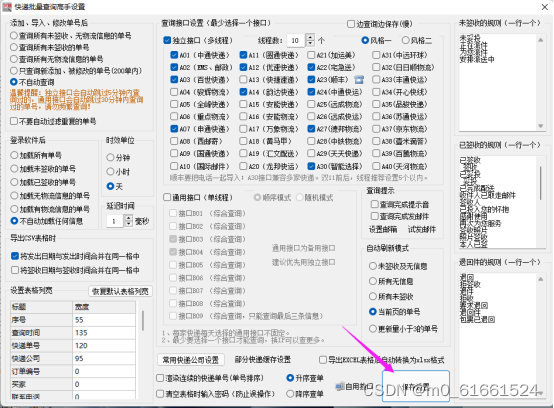Click the 设置邮箱 button

383,230
